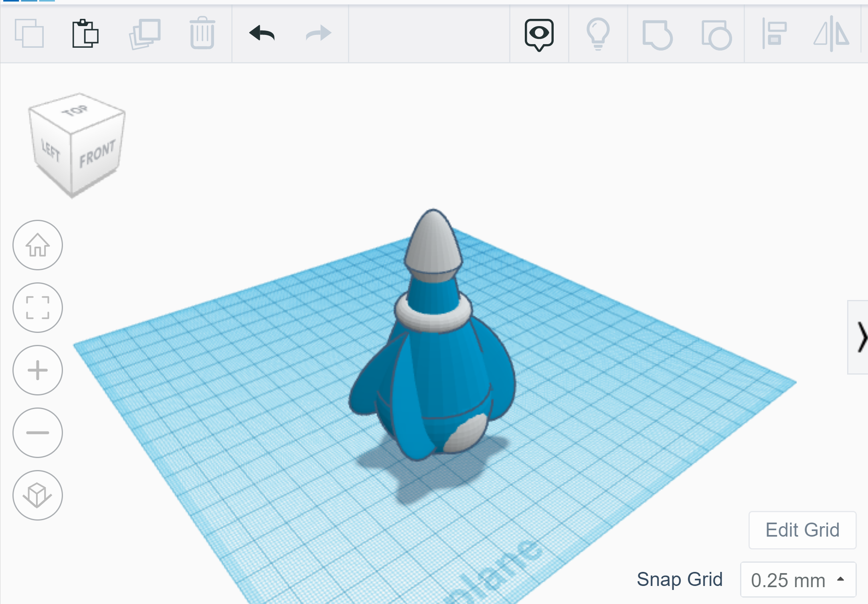868x604 pixels.
Task: Click the TOP face of view cube
Action: [76, 111]
